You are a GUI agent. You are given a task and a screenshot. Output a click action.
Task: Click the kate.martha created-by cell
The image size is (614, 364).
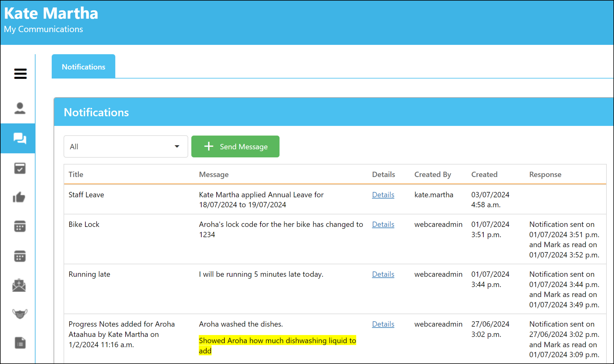pos(434,195)
